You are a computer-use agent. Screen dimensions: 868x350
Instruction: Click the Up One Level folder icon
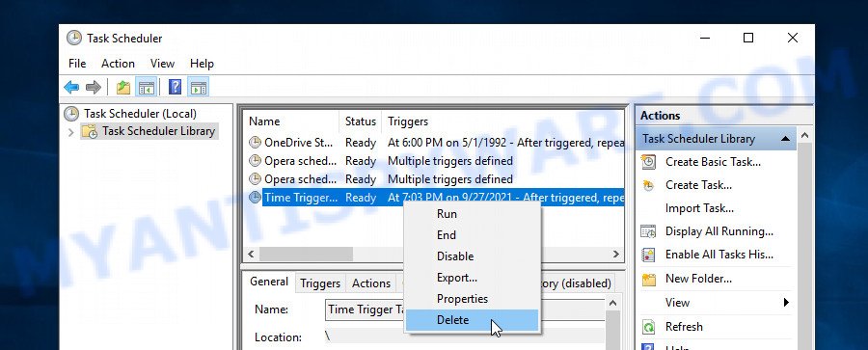[122, 88]
